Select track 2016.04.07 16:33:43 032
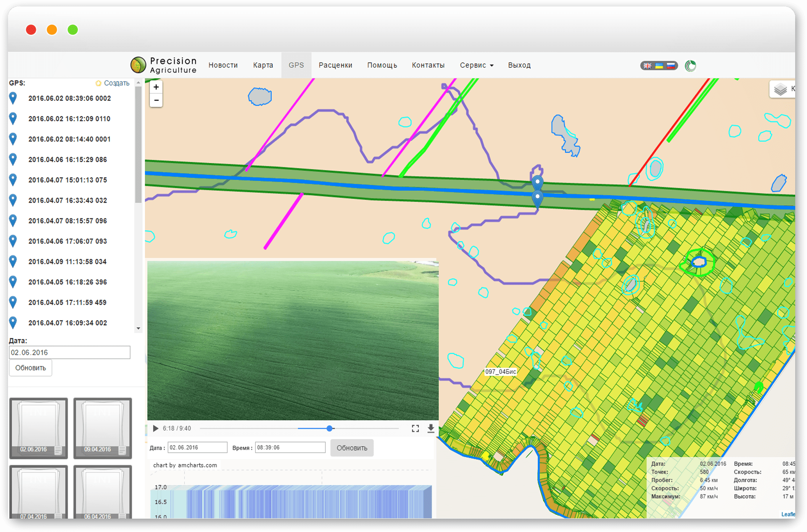The height and width of the screenshot is (532, 807). [68, 200]
